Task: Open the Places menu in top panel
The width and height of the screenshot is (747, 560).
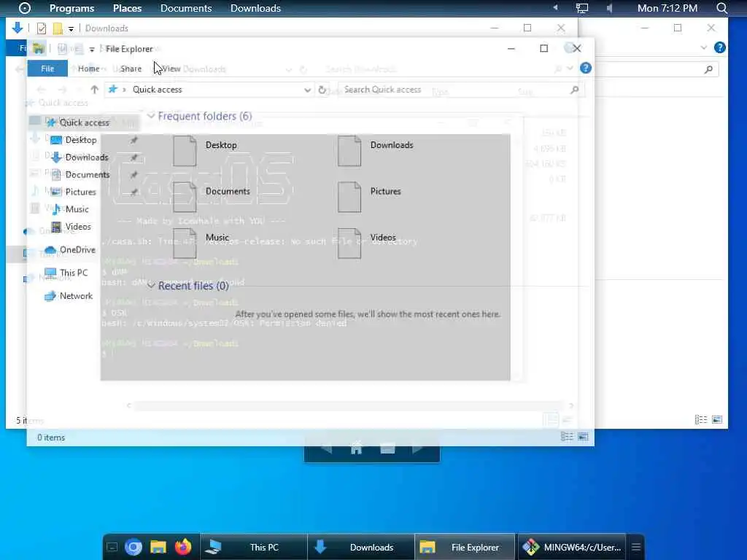Action: 127,8
